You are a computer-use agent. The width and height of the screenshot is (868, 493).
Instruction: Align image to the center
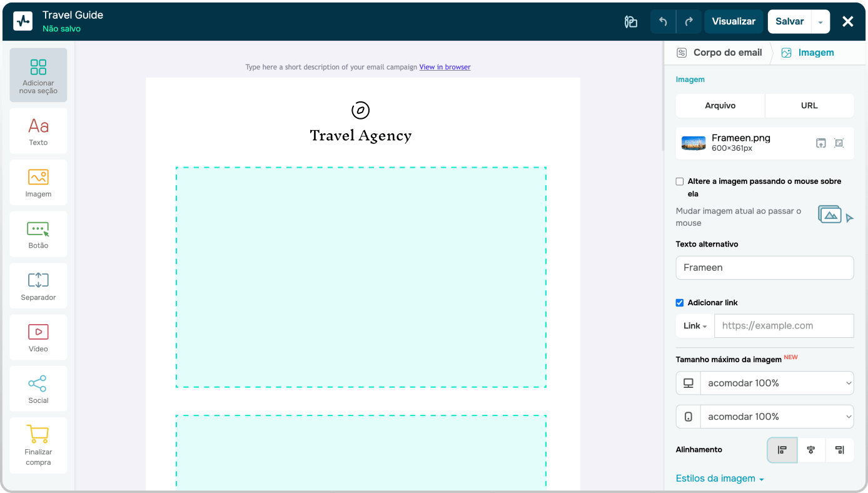[x=811, y=450]
